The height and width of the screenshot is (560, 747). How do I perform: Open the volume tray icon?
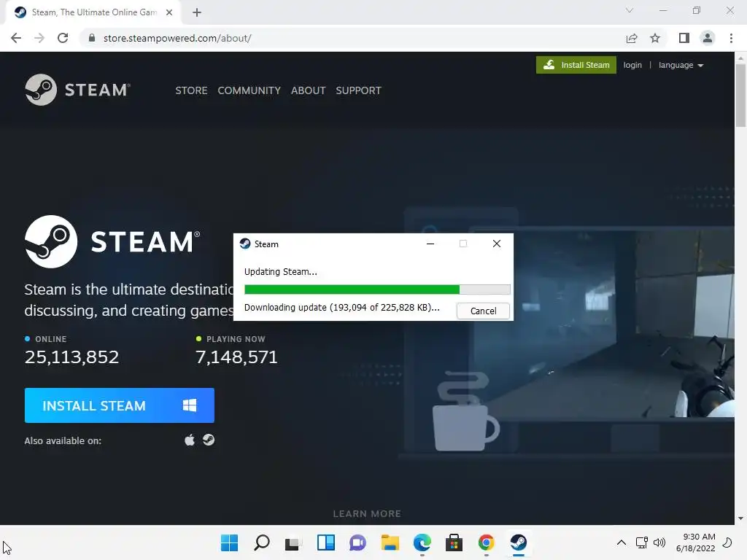tap(659, 542)
